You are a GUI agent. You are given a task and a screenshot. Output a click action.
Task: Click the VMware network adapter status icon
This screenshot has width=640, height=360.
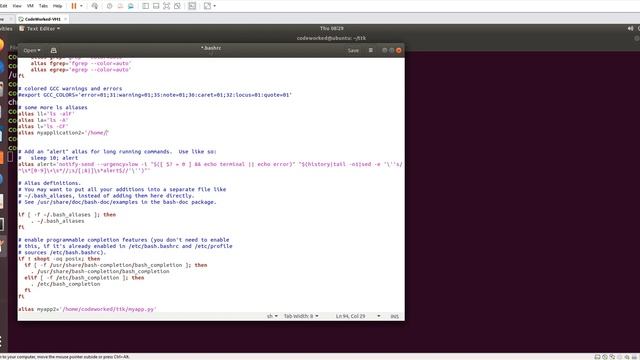tap(612, 357)
